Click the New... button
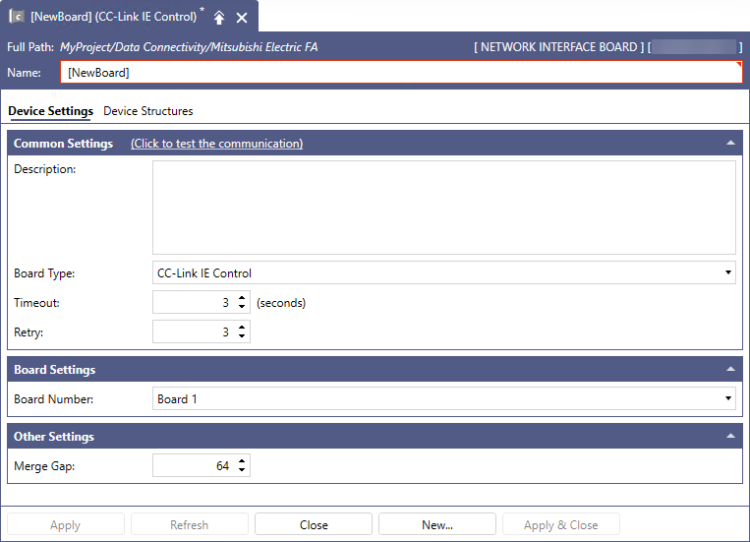 [437, 525]
